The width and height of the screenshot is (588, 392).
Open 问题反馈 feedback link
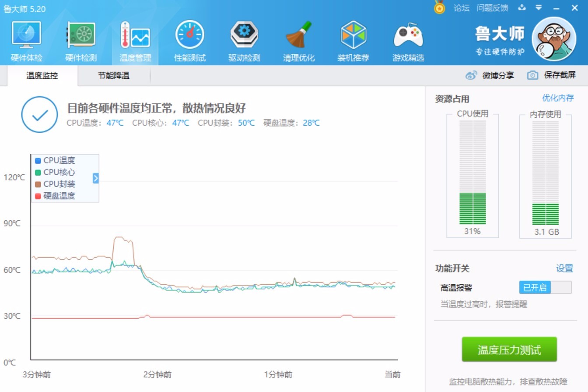(493, 8)
